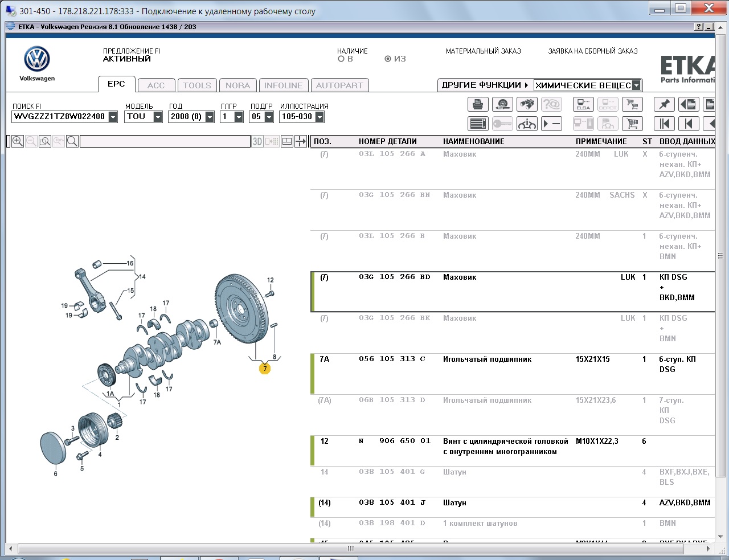Select the 'В' availability radio button

(x=341, y=59)
